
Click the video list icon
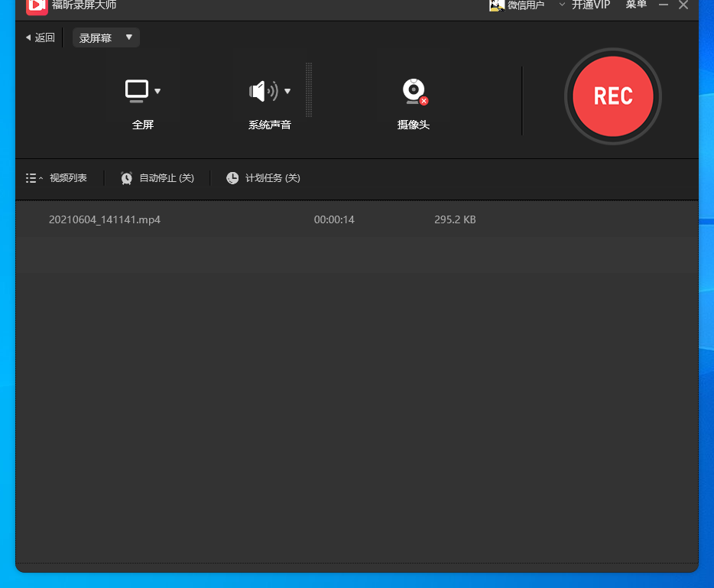[x=31, y=178]
